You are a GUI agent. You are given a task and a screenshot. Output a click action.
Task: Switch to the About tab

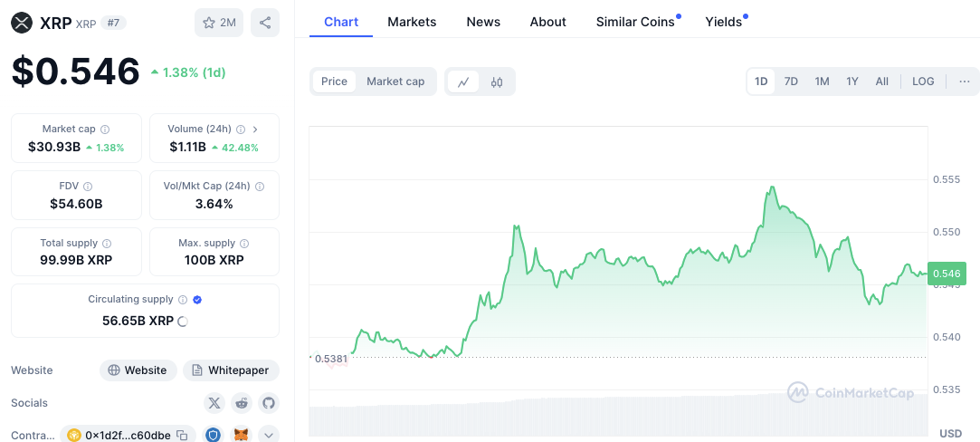pos(548,22)
